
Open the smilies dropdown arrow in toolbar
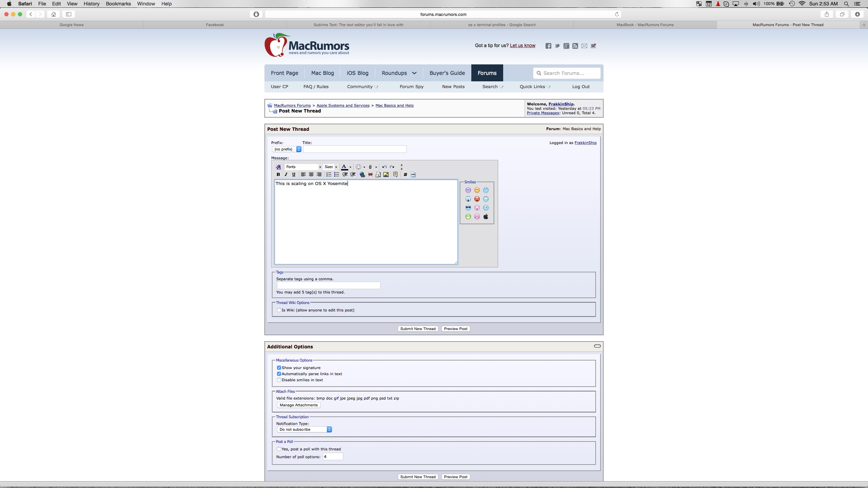364,167
